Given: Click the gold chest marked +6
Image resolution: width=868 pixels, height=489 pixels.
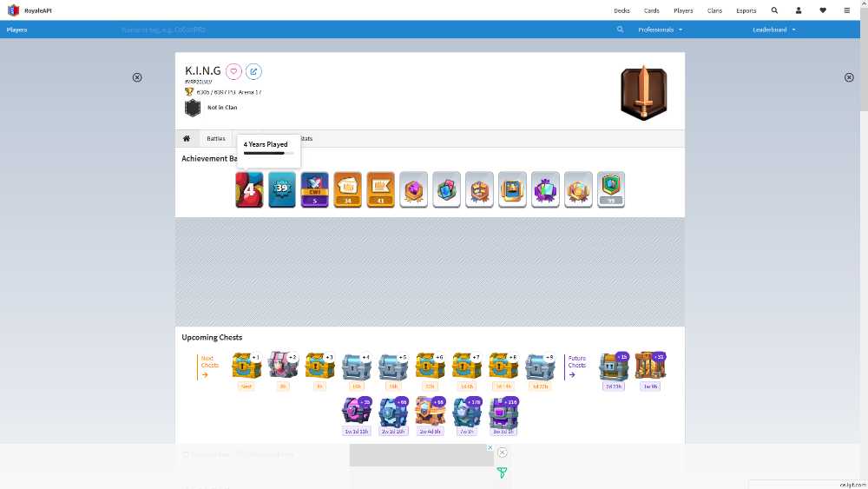Looking at the screenshot, I should pyautogui.click(x=430, y=366).
